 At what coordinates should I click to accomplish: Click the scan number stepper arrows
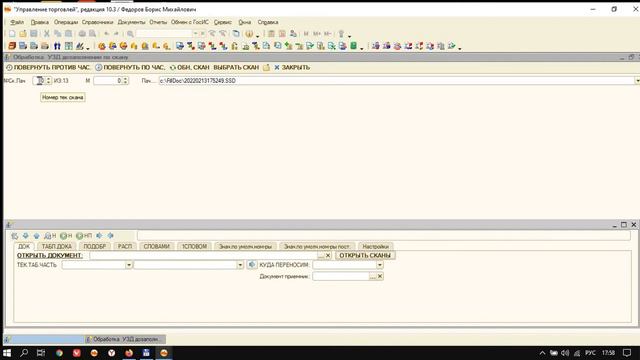[49, 81]
